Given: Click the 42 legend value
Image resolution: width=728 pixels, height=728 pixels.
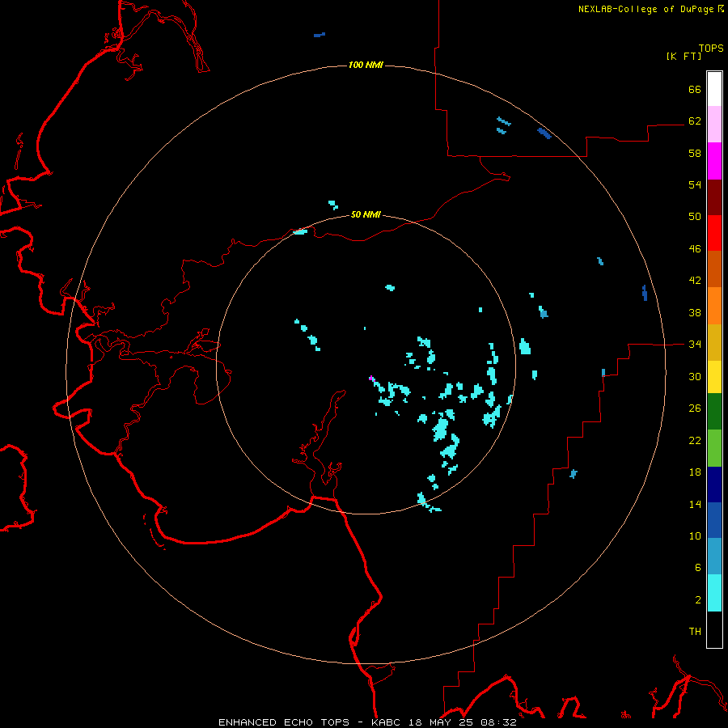Looking at the screenshot, I should point(695,281).
